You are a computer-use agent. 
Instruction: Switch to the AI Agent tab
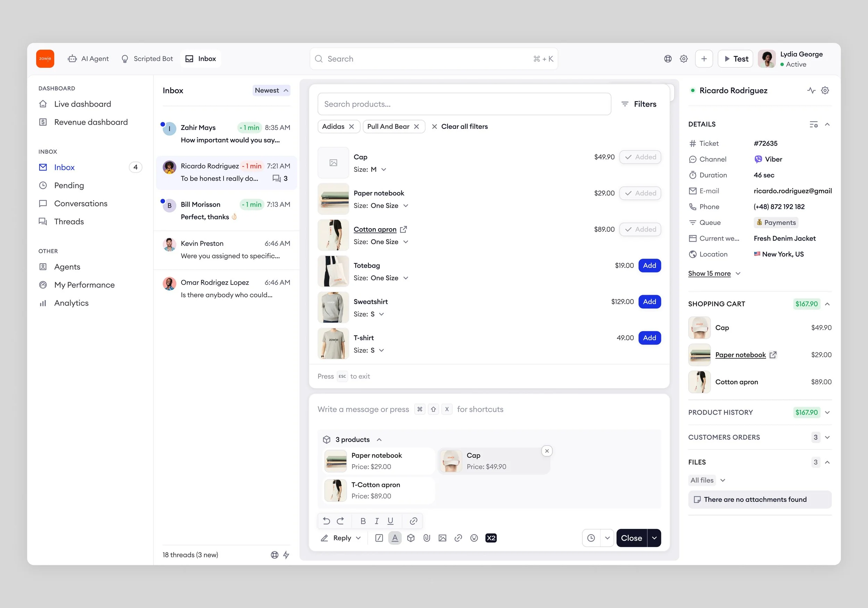[x=88, y=59]
